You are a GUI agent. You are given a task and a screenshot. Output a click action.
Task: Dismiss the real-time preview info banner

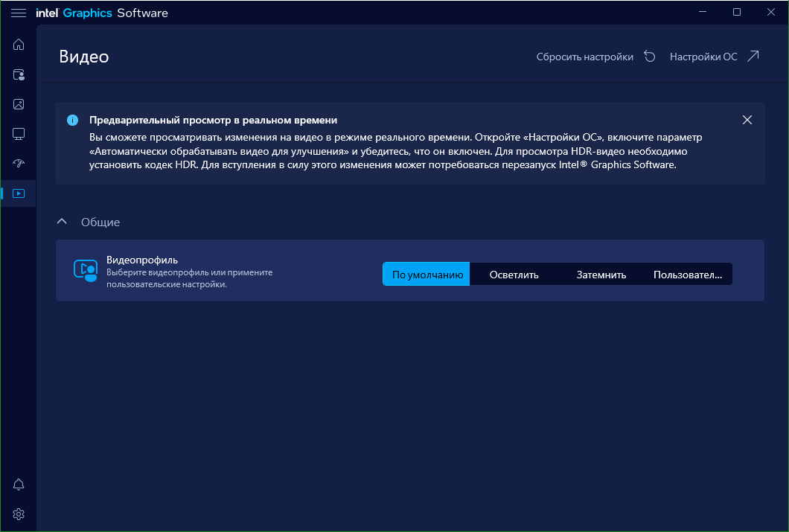[x=747, y=120]
